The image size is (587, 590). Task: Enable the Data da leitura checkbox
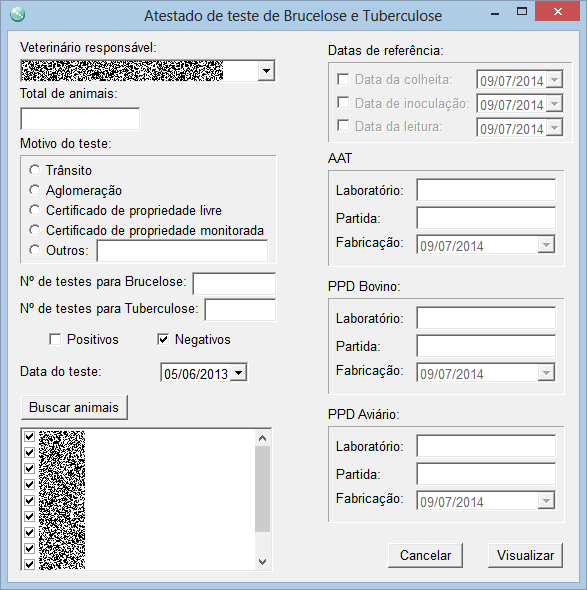click(343, 126)
